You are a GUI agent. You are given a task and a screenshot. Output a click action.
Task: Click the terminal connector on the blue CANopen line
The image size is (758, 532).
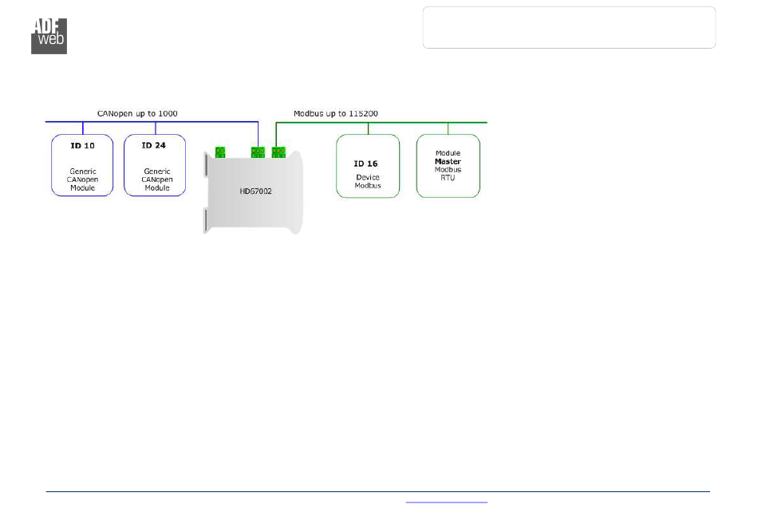(258, 152)
